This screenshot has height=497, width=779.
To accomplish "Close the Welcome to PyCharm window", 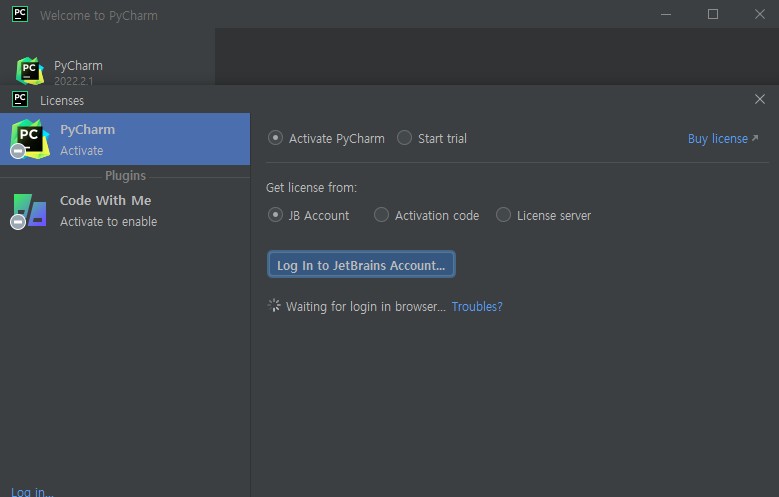I will [760, 14].
